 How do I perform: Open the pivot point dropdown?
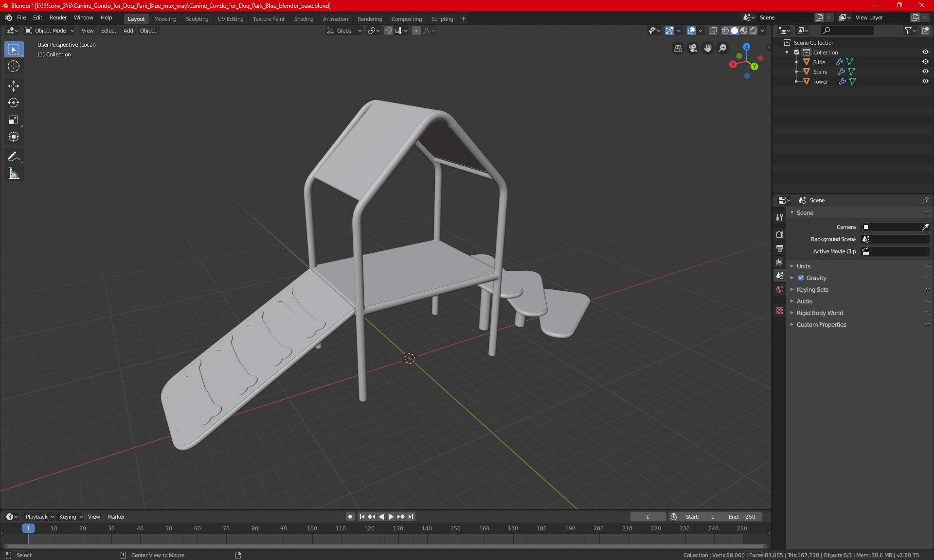[x=374, y=31]
